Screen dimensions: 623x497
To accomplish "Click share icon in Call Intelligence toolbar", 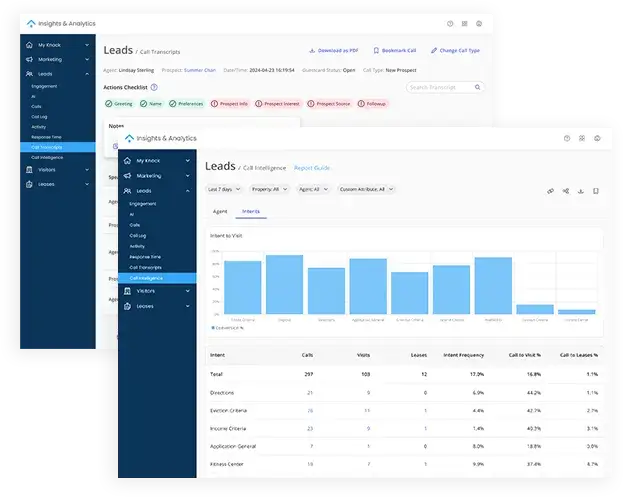I will (x=566, y=191).
